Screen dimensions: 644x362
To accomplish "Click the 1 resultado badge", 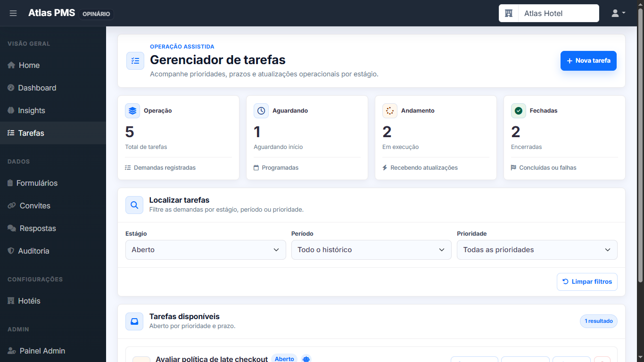I will pyautogui.click(x=599, y=321).
